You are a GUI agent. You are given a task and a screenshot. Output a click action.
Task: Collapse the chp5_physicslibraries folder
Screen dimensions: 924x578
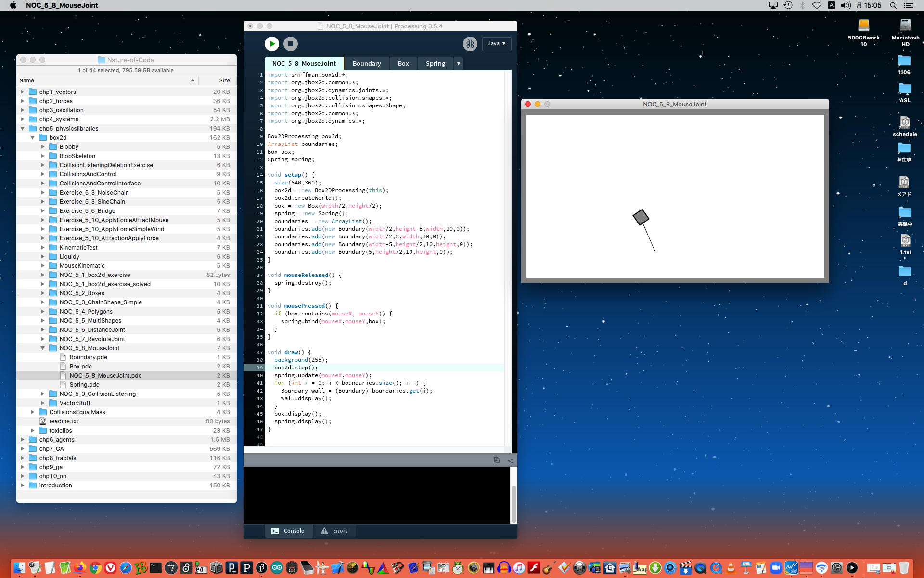tap(22, 129)
